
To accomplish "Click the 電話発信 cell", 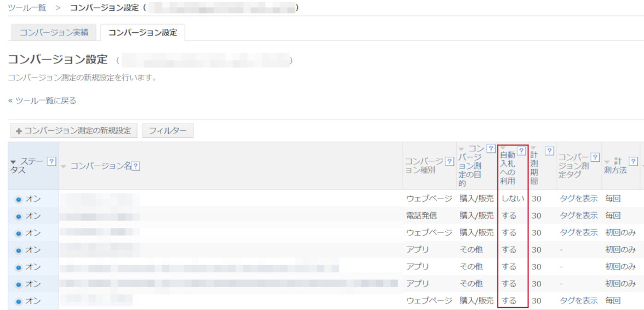I will pyautogui.click(x=422, y=215).
